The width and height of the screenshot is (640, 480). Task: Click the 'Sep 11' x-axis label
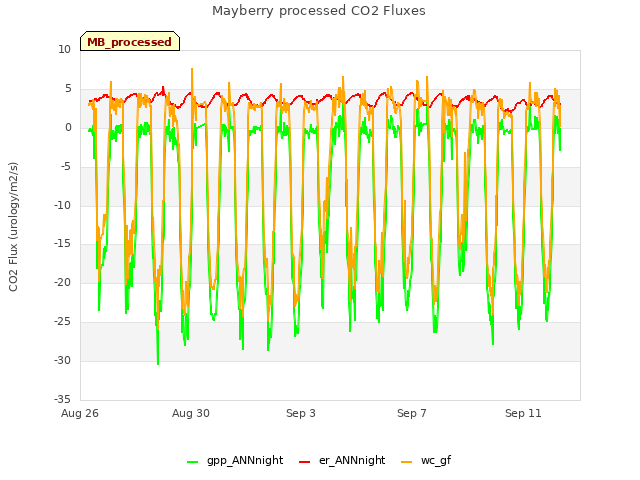pyautogui.click(x=523, y=413)
